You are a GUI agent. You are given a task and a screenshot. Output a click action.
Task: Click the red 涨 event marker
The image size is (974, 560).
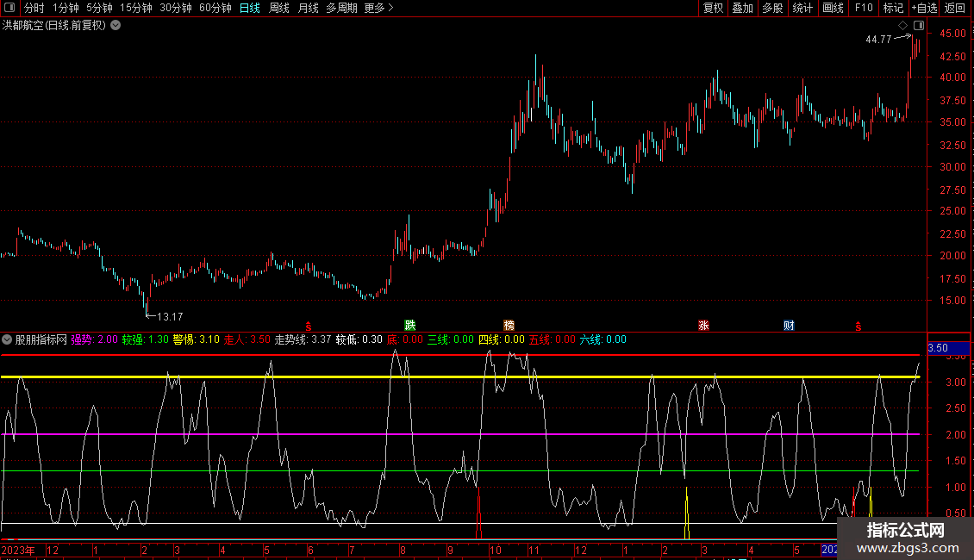[703, 326]
